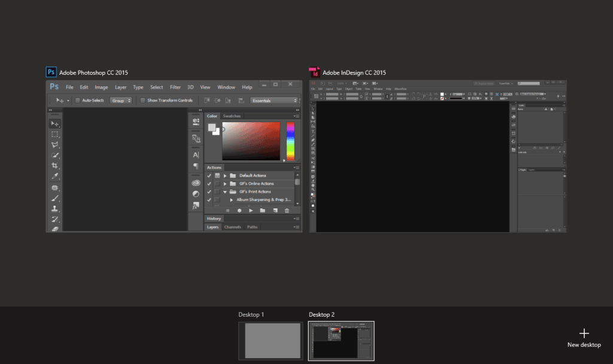Toggle the checkmark beside Album Sharpening & Prep
The height and width of the screenshot is (364, 613).
pos(209,200)
